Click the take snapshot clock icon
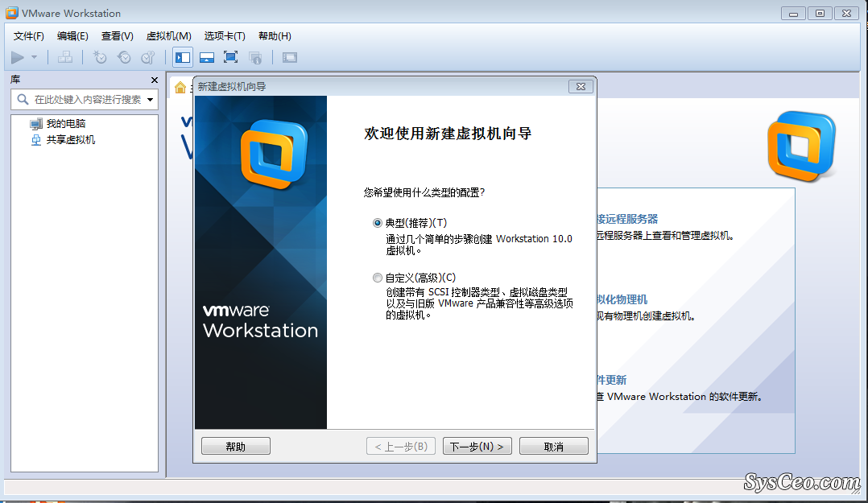This screenshot has height=503, width=868. point(100,58)
